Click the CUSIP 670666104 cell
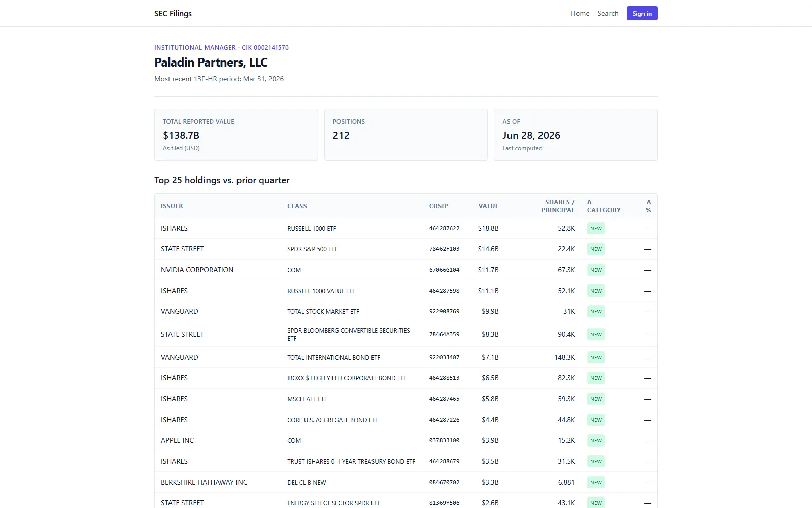This screenshot has height=508, width=812. pyautogui.click(x=444, y=270)
